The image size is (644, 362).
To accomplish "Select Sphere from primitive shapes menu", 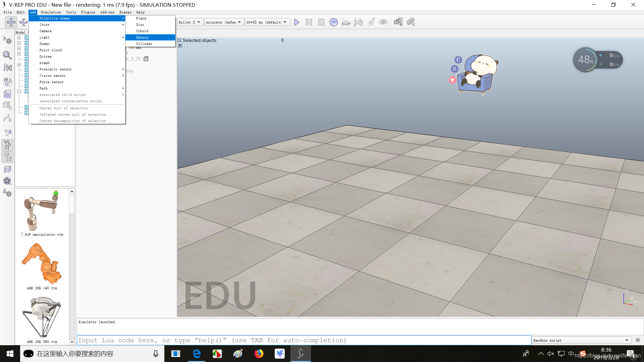I will click(143, 37).
